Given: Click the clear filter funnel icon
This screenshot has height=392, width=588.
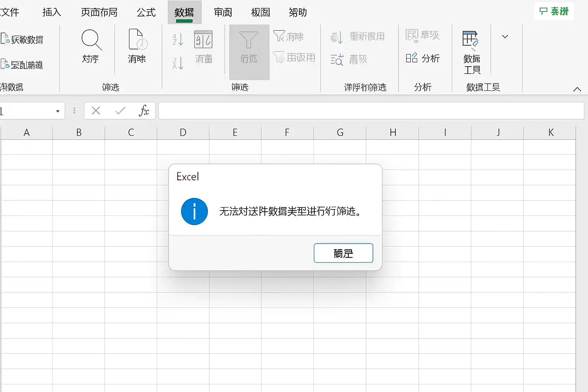Looking at the screenshot, I should coord(279,36).
